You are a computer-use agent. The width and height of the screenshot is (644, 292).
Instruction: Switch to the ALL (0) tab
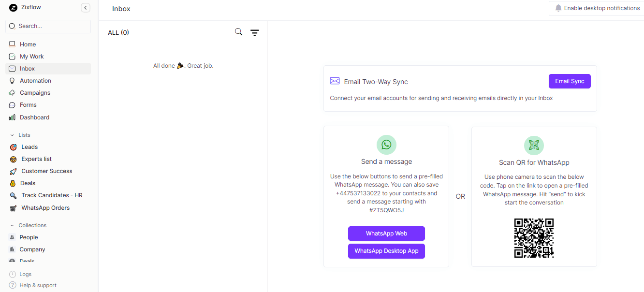118,32
